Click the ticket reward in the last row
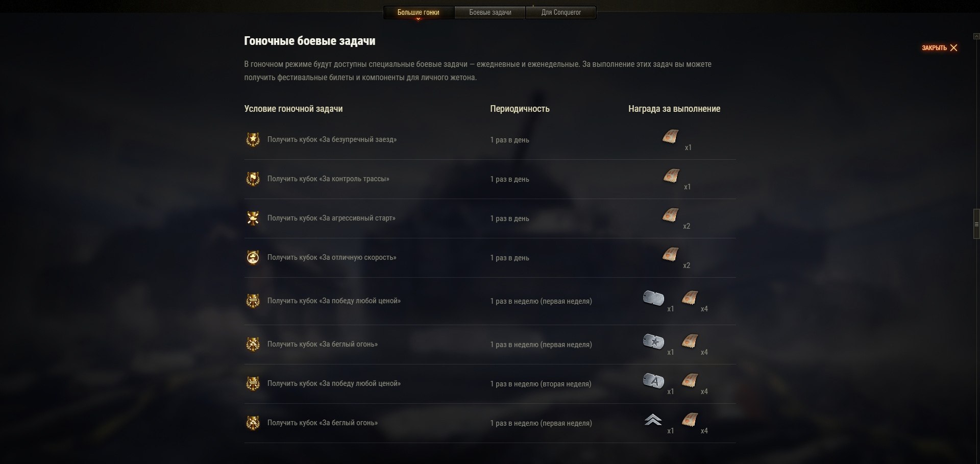The width and height of the screenshot is (980, 464). point(690,420)
